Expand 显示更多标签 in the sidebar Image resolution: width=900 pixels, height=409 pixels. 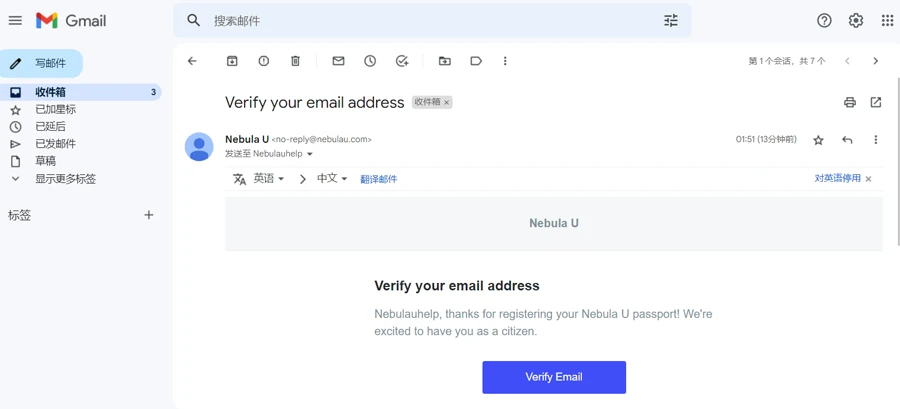[65, 179]
